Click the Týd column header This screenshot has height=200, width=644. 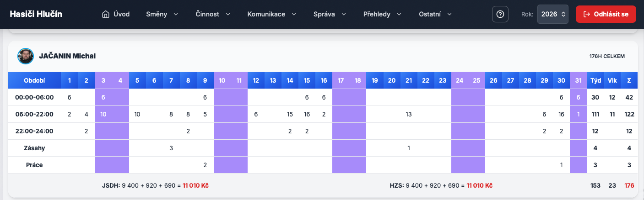tap(595, 80)
